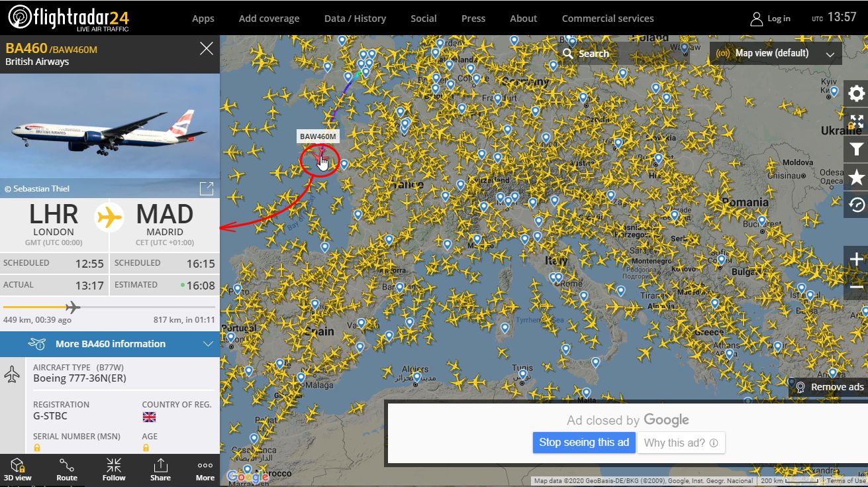This screenshot has height=487, width=868.
Task: Open the More options menu
Action: click(x=205, y=470)
